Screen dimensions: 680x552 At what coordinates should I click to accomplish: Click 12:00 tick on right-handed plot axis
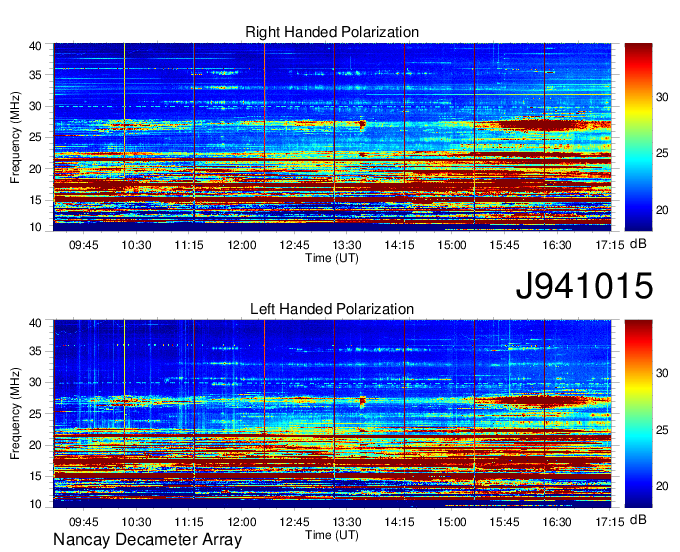coord(242,245)
